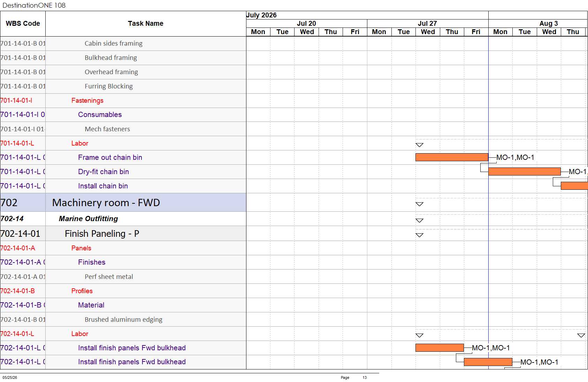Click the MO-1,MO-1 label beside Frame out chain bin bar
Image resolution: width=588 pixels, height=382 pixels.
tap(515, 157)
